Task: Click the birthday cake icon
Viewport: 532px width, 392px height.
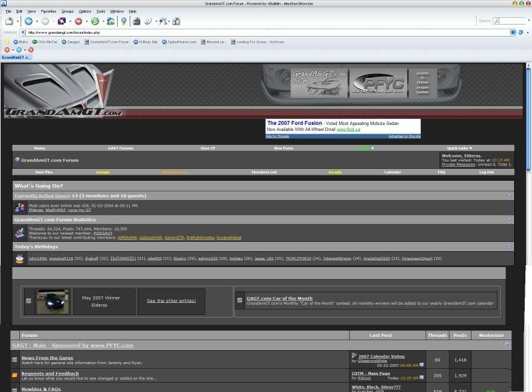Action: (20, 258)
